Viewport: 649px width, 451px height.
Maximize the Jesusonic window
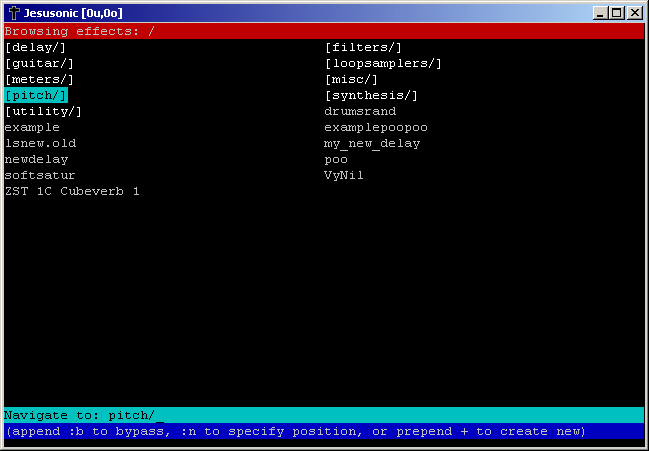coord(617,13)
